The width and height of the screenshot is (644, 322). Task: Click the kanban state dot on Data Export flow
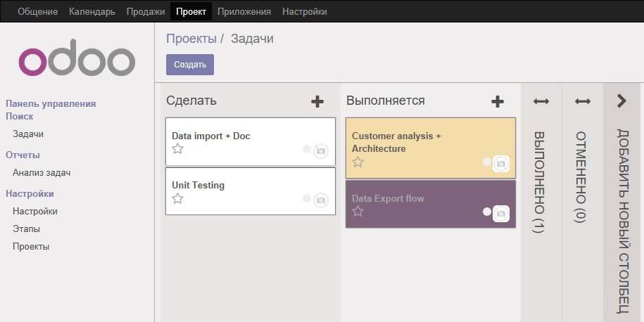click(487, 212)
